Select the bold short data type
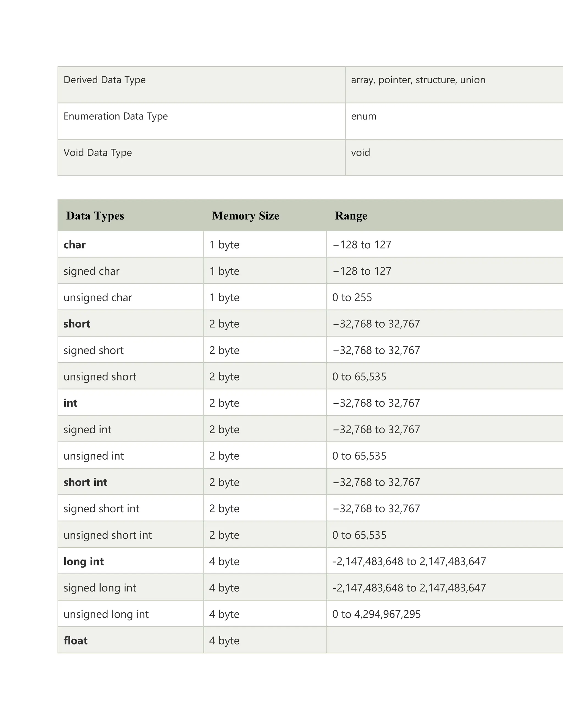Screen dimensions: 563x728 tap(77, 324)
